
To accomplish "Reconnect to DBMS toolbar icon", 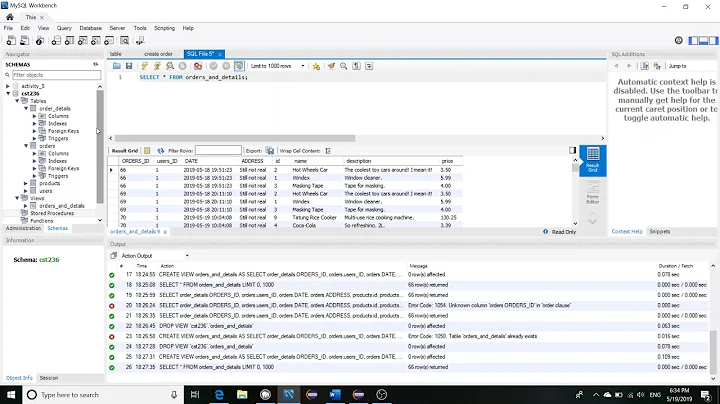I will coord(140,41).
